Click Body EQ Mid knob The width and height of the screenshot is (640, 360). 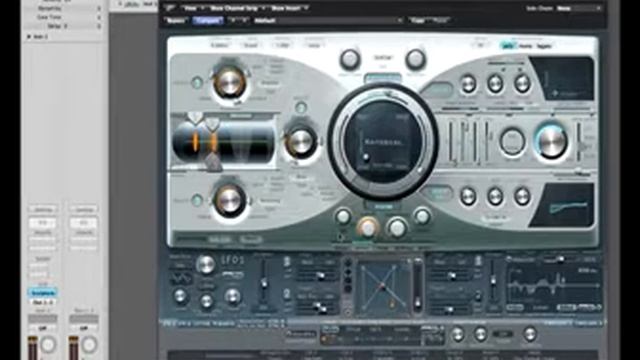pos(495,196)
